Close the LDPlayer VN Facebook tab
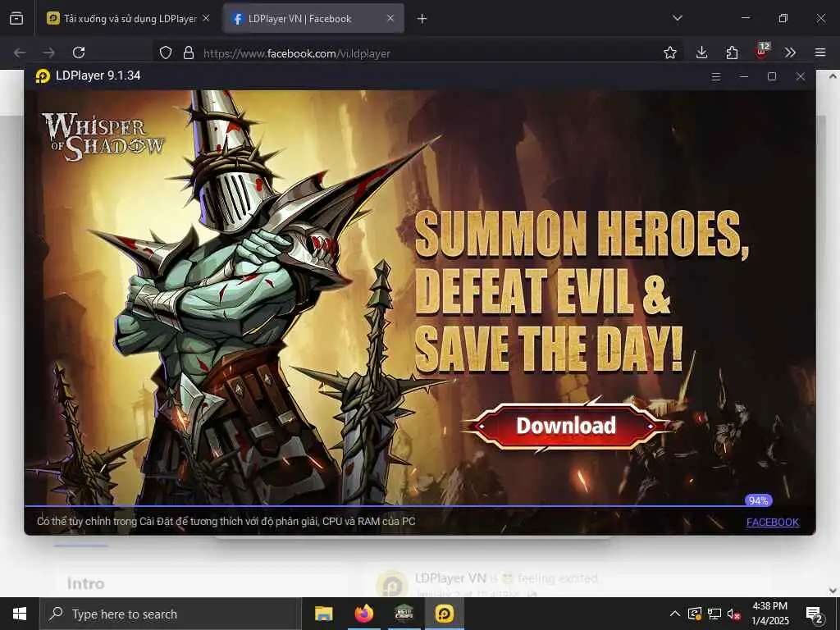The height and width of the screenshot is (630, 840). [390, 18]
